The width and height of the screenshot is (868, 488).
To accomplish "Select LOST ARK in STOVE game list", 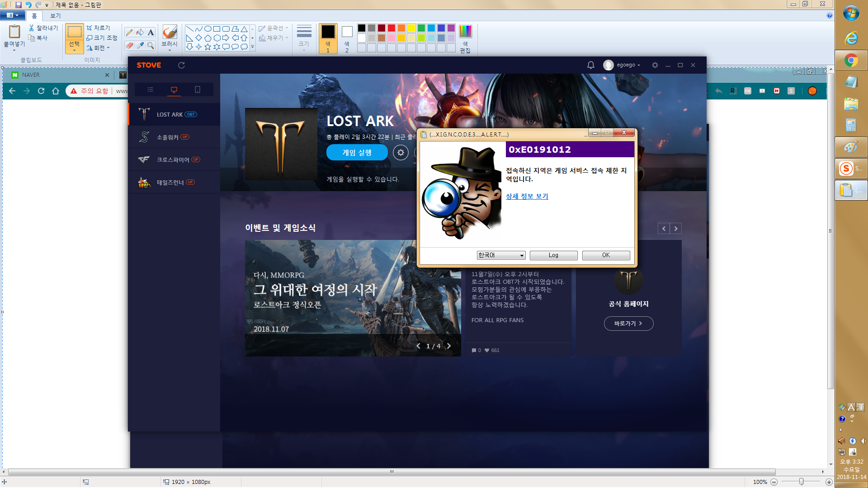I will coord(175,114).
